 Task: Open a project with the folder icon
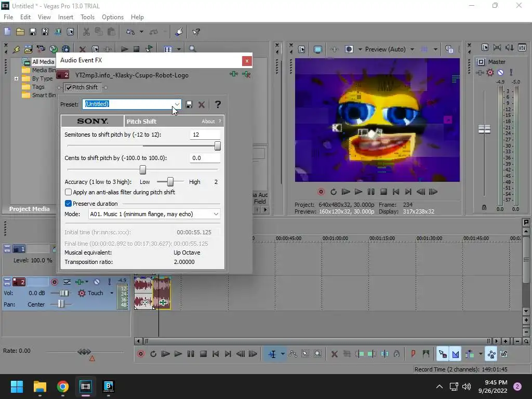point(20,32)
